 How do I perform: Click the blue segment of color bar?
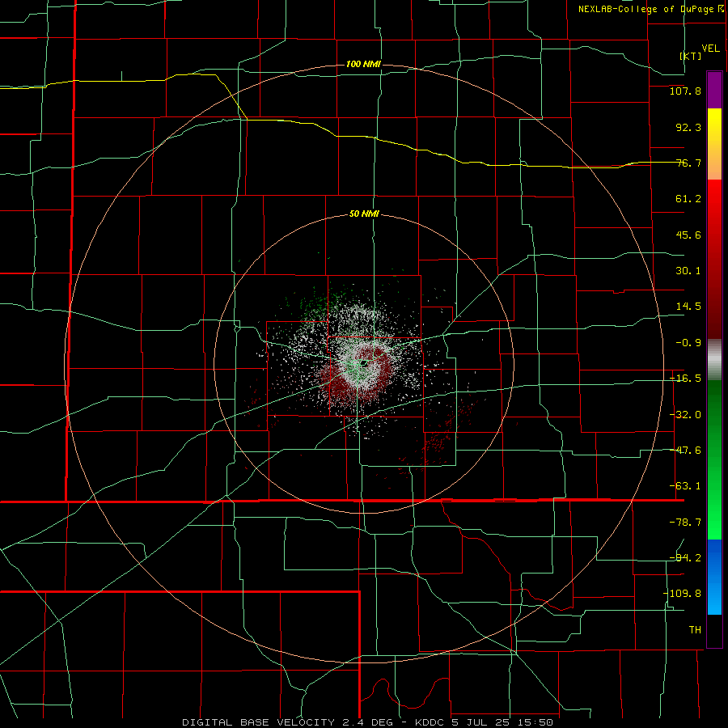(714, 577)
